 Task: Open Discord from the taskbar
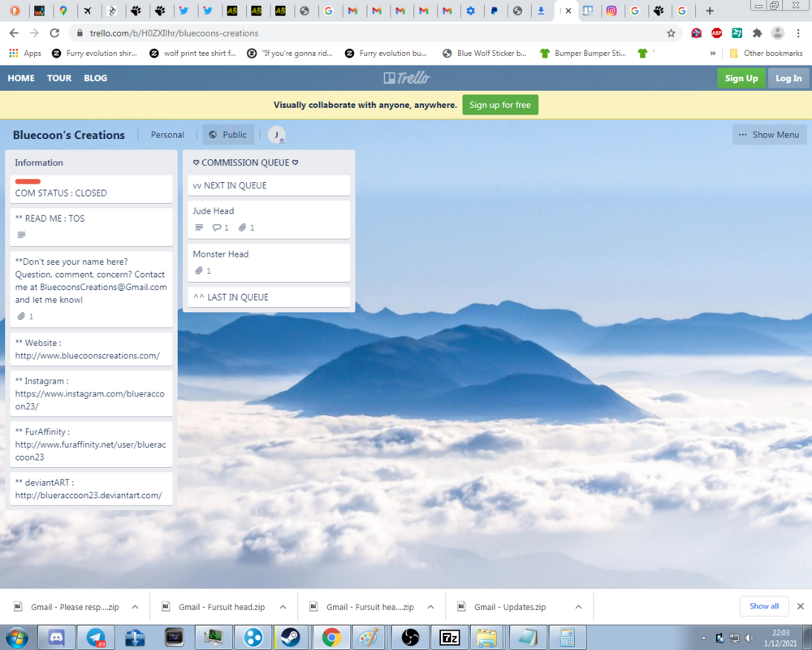pos(57,637)
